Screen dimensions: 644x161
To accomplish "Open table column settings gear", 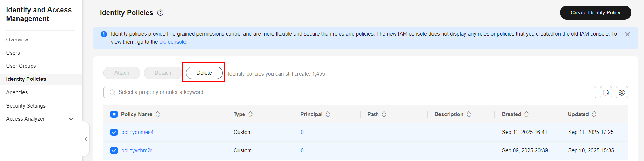I will coord(622,92).
